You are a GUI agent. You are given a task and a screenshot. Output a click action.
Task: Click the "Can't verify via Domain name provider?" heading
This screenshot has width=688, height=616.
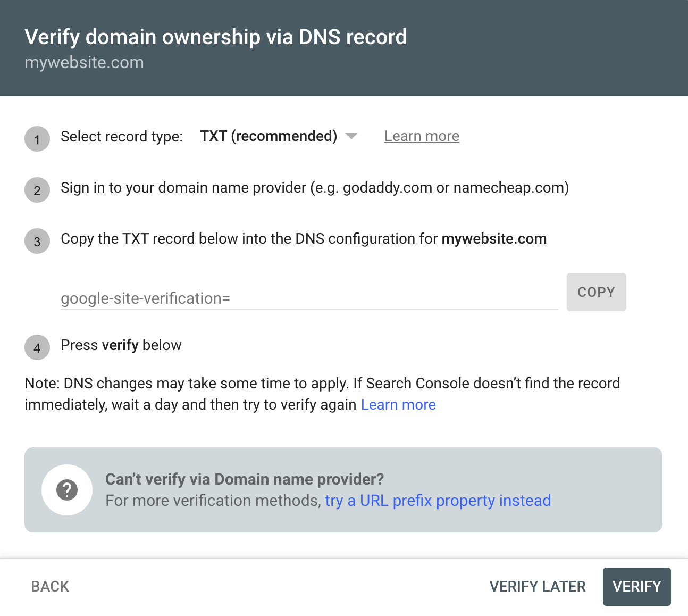pyautogui.click(x=245, y=479)
